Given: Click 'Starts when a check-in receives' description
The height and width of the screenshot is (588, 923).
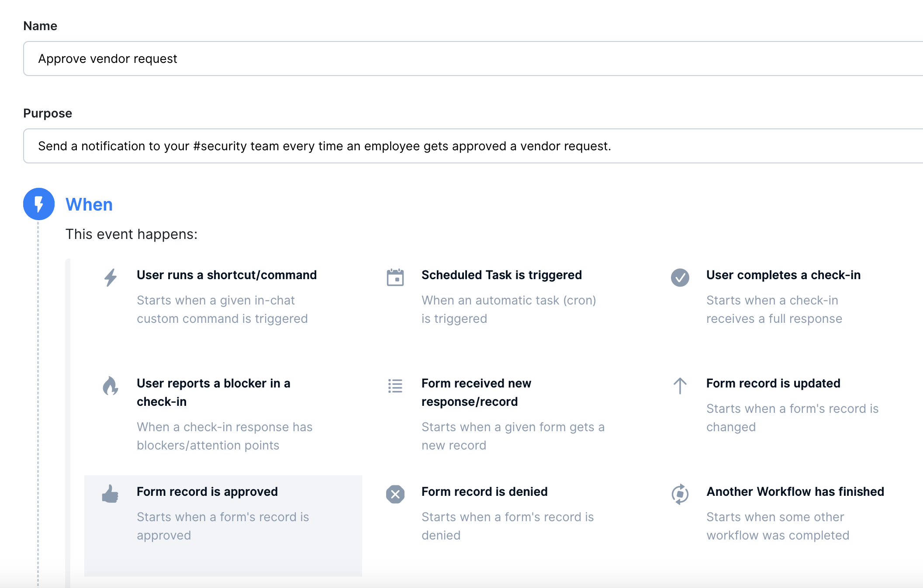Looking at the screenshot, I should (x=774, y=309).
